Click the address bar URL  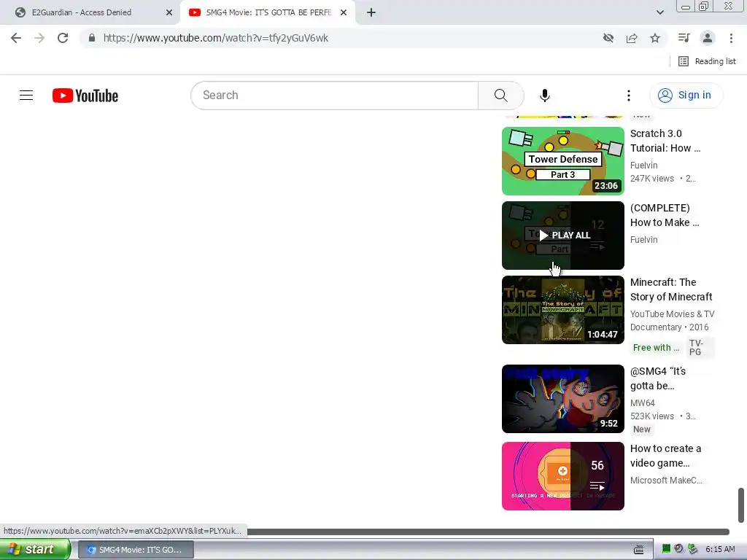click(x=215, y=38)
